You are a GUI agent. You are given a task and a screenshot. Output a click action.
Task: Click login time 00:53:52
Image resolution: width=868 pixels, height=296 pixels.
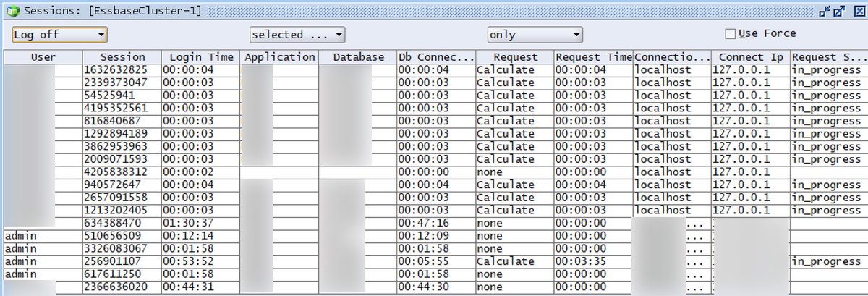pos(188,261)
